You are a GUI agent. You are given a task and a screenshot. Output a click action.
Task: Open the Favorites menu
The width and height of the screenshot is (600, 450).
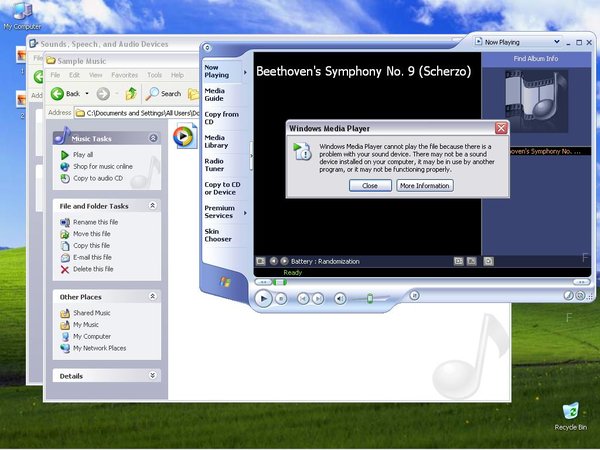(124, 75)
